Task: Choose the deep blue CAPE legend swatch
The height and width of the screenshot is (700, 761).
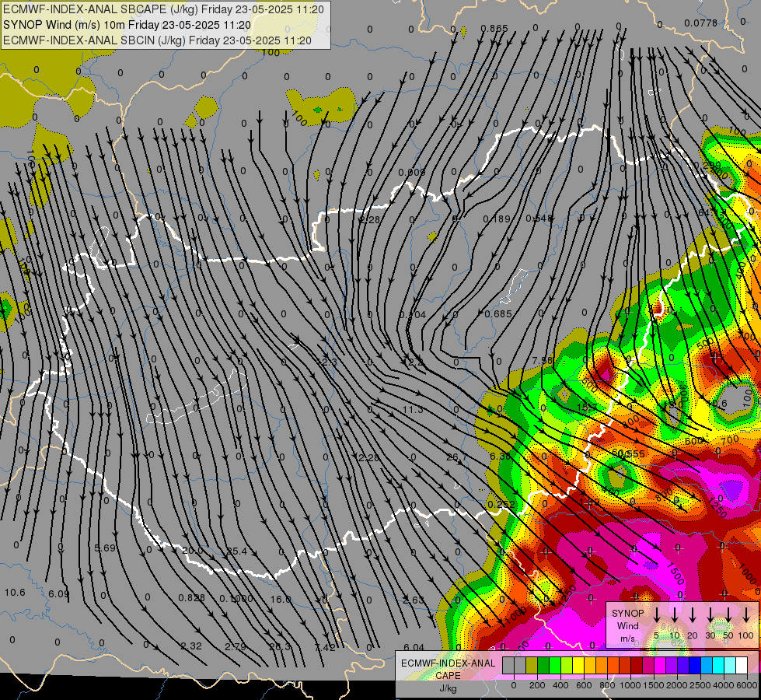Action: click(x=694, y=665)
